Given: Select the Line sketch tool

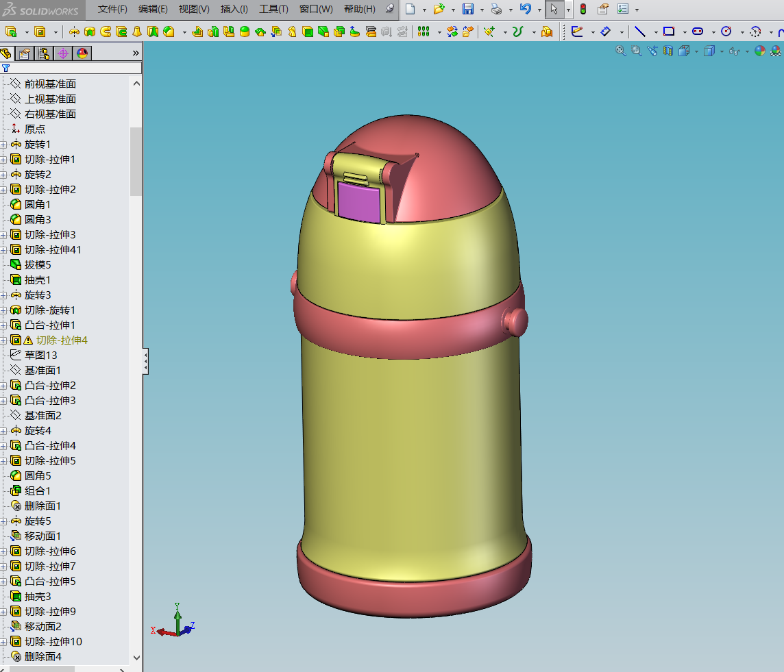Looking at the screenshot, I should [x=640, y=32].
